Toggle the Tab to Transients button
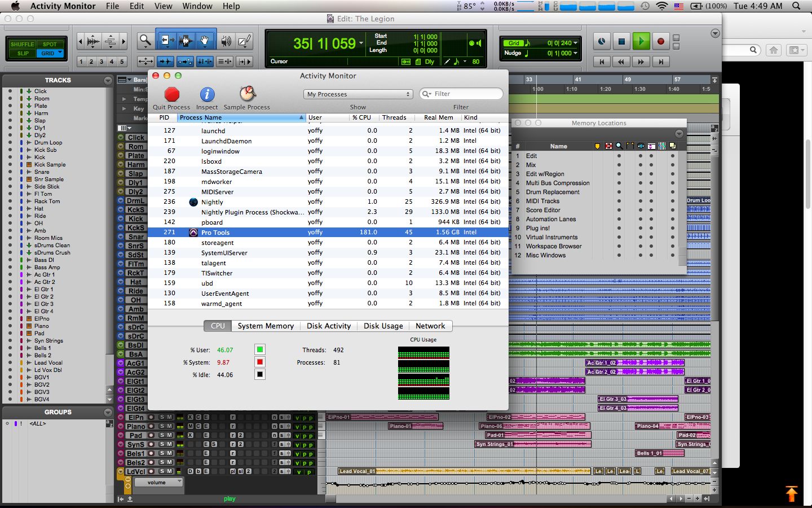Screen dimensions: 812x508 (165, 62)
